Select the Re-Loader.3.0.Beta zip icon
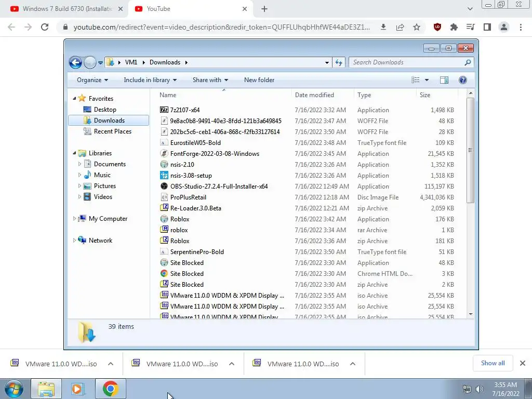 pyautogui.click(x=164, y=208)
